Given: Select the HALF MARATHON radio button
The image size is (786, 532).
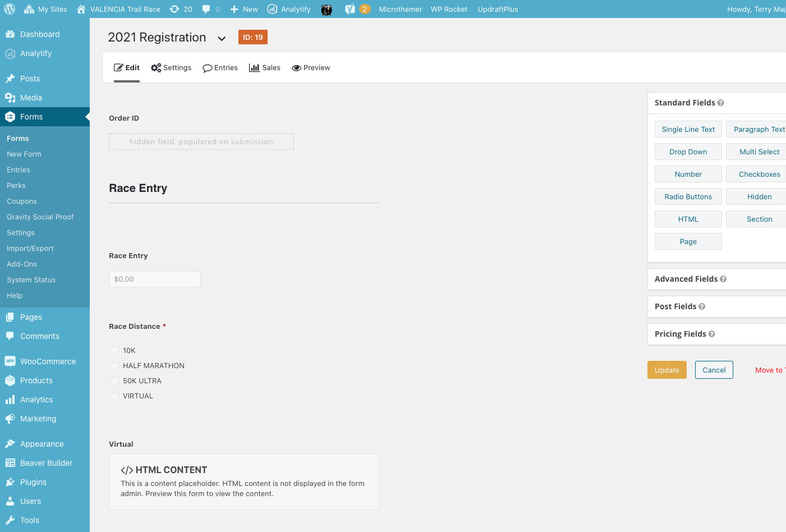Looking at the screenshot, I should [x=115, y=366].
